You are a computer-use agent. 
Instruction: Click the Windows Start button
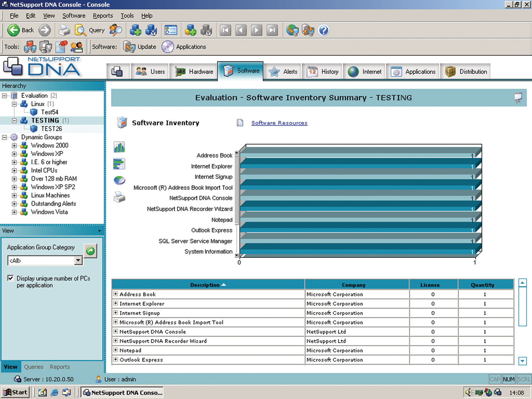(x=15, y=392)
